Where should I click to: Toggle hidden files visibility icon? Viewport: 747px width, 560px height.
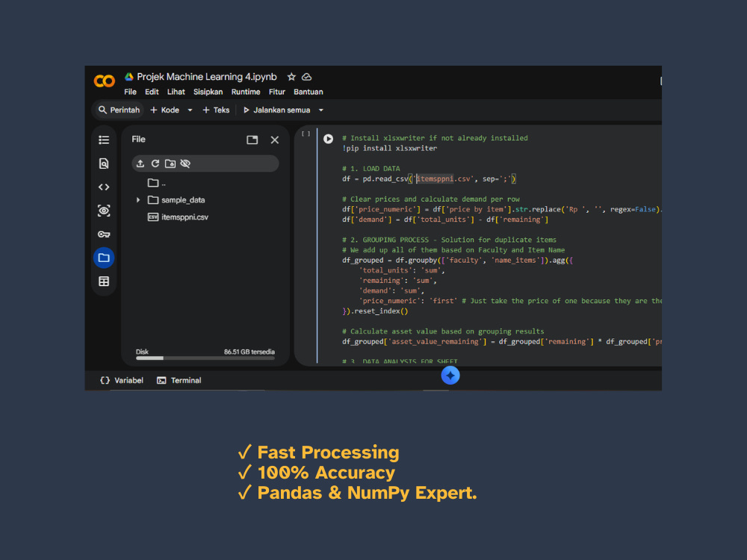(x=185, y=164)
